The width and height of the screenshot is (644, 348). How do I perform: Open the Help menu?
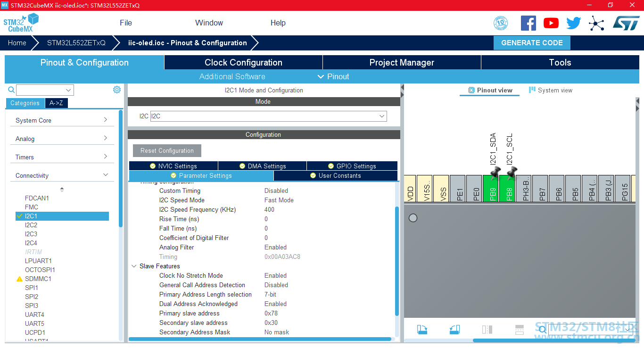(278, 23)
